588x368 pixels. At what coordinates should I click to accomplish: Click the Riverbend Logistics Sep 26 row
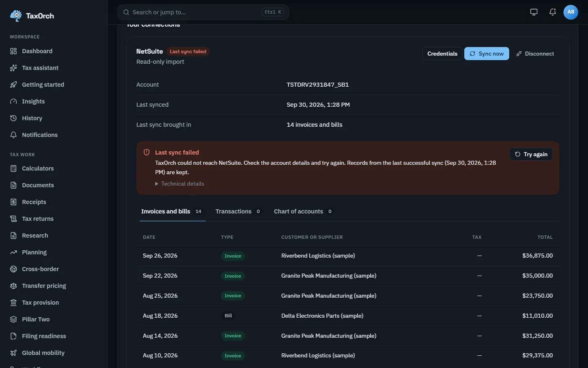point(348,256)
